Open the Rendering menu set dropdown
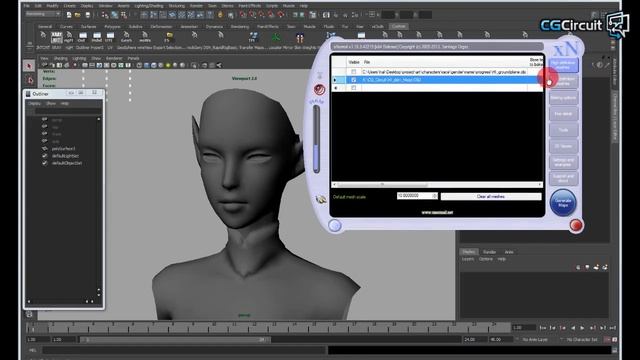 pos(42,14)
